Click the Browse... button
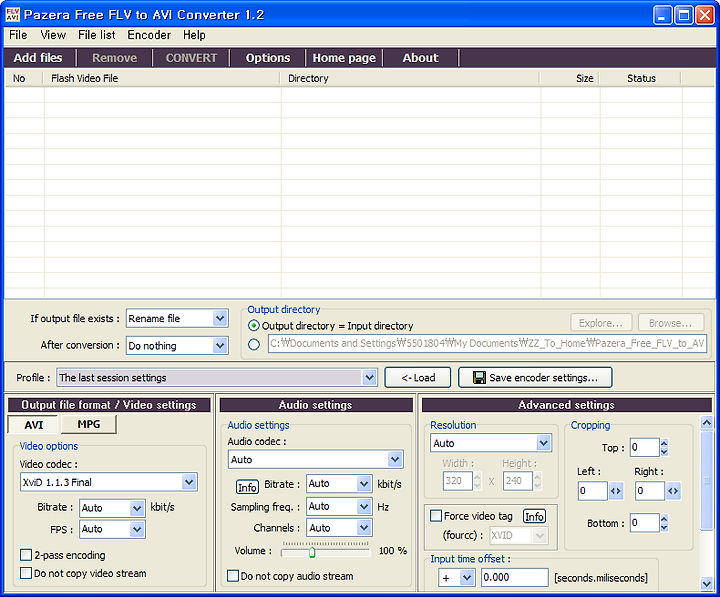The width and height of the screenshot is (720, 597). click(670, 323)
